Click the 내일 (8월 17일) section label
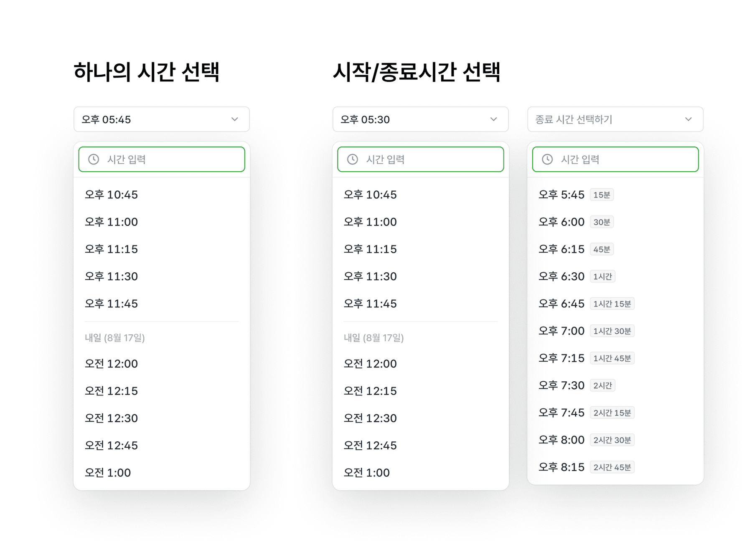The height and width of the screenshot is (560, 752). (x=114, y=338)
